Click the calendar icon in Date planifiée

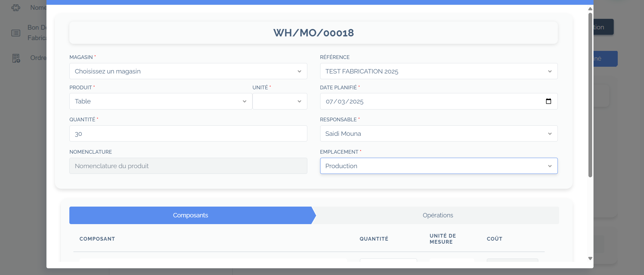tap(548, 101)
